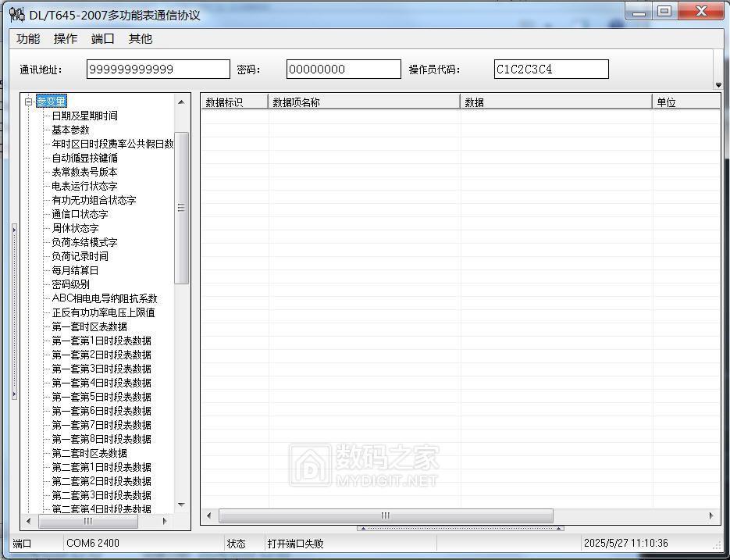Click tree panel scroll down arrow

182,505
